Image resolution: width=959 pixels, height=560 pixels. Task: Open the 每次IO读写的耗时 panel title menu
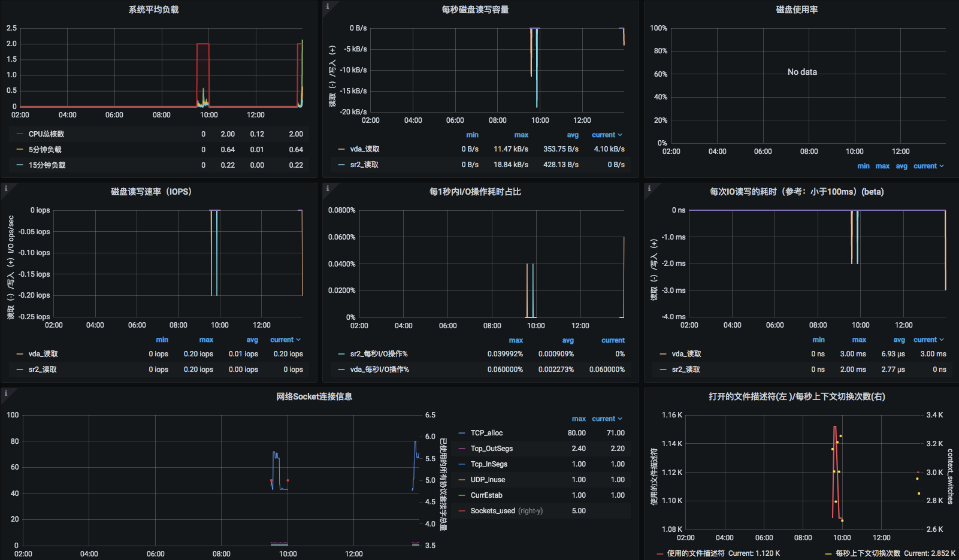pos(797,192)
